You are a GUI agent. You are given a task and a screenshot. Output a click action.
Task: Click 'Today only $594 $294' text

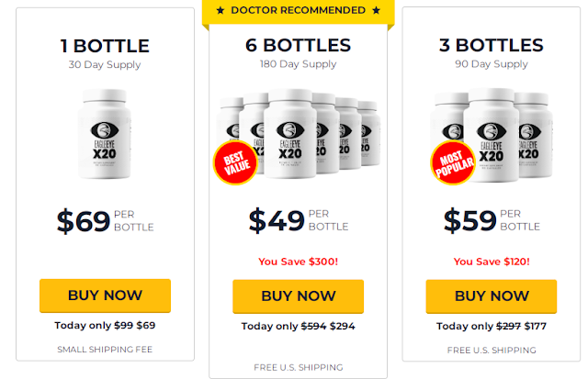298,326
